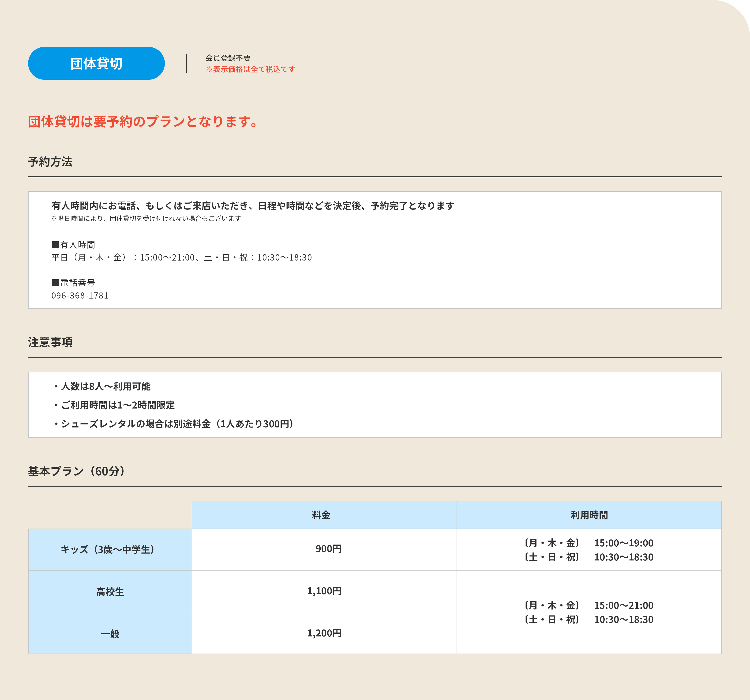Click the ※曜日時間により note text
Viewport: 750px width, 700px height.
tap(146, 219)
